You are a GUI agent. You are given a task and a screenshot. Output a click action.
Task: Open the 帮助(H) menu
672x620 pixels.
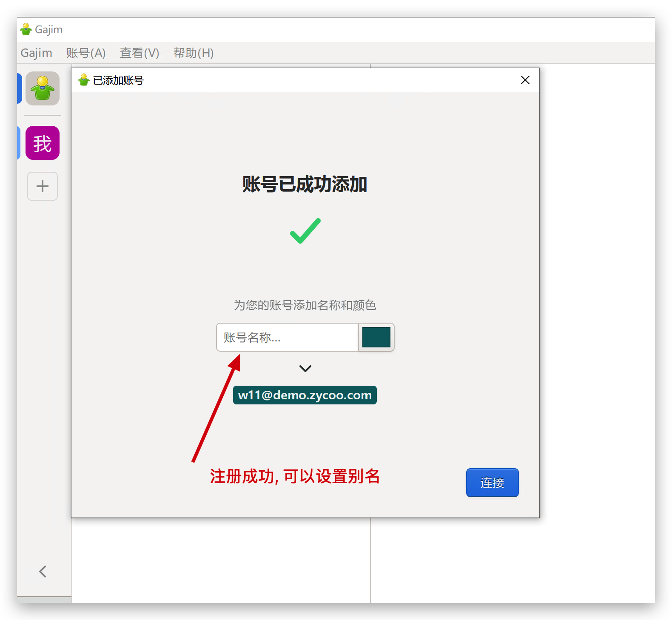click(x=194, y=53)
